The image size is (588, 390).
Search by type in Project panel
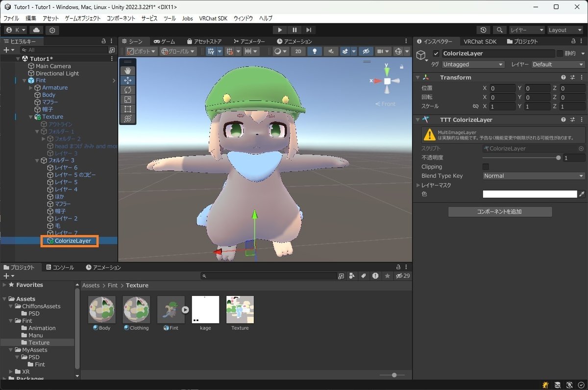(x=351, y=276)
